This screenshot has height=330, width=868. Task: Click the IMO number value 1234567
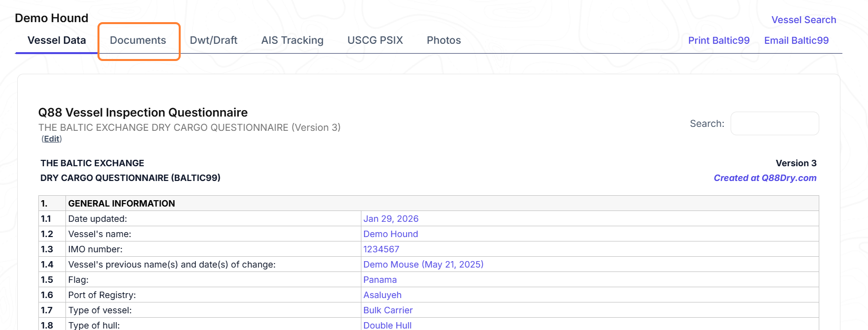click(381, 249)
